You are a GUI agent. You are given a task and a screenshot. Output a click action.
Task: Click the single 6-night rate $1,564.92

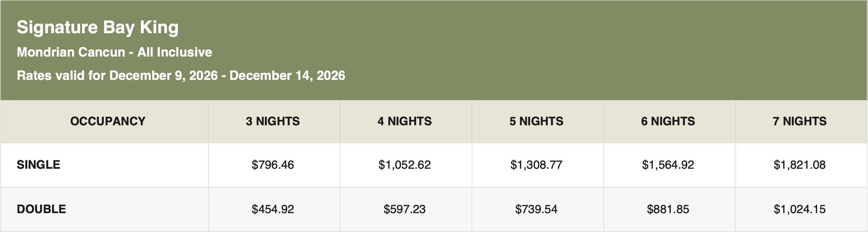[668, 165]
